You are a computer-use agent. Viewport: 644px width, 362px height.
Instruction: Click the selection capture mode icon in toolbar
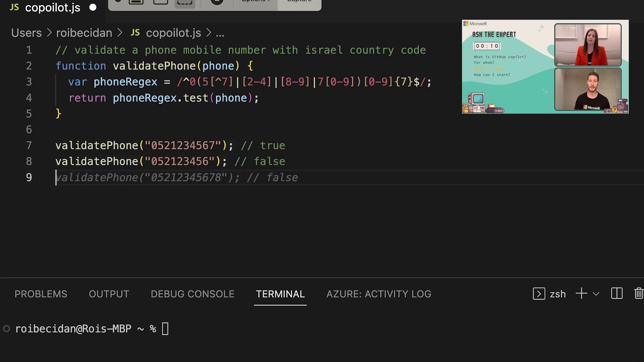(184, 2)
